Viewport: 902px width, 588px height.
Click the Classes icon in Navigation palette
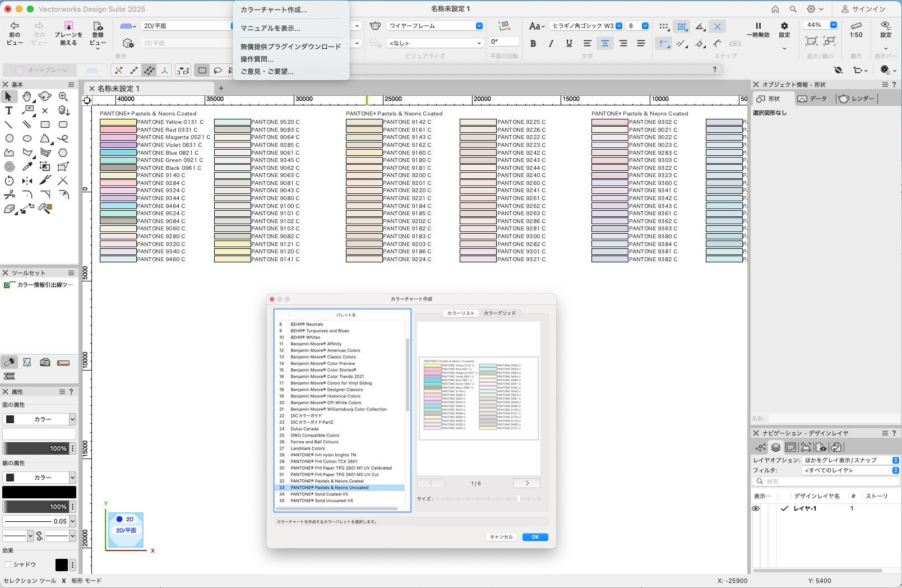tap(761, 447)
